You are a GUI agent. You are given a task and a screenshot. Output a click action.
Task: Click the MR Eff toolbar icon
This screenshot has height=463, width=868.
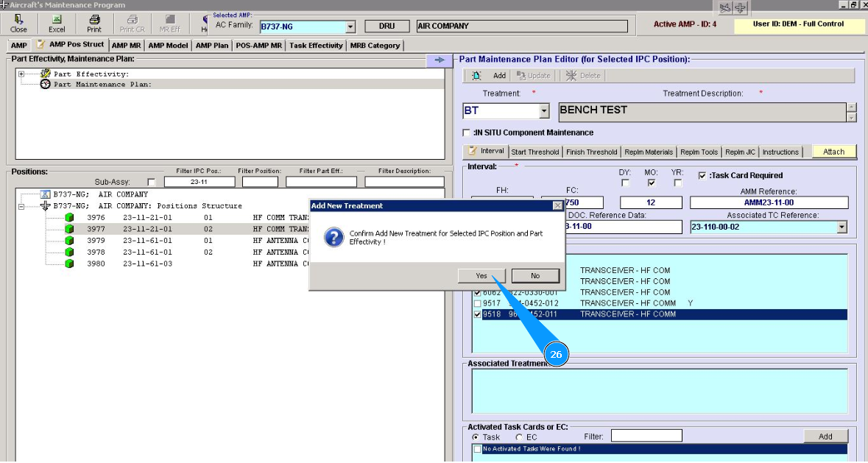click(170, 19)
